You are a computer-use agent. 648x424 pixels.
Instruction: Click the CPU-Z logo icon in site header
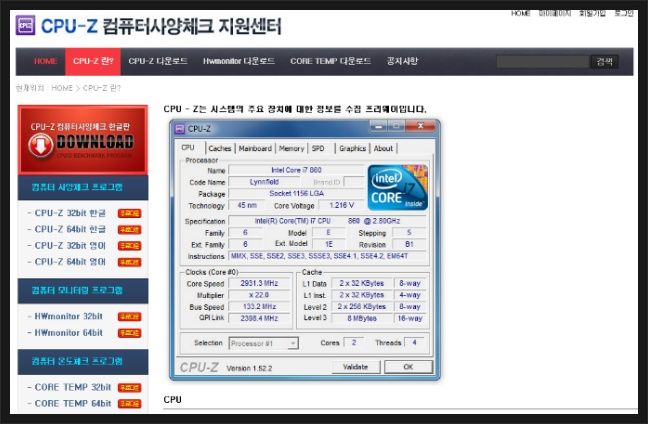click(x=25, y=25)
